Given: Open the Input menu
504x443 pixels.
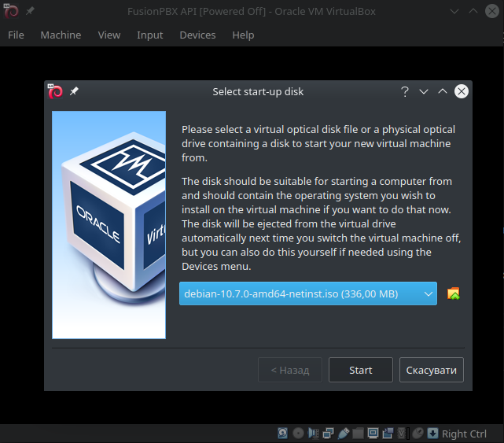Looking at the screenshot, I should pyautogui.click(x=150, y=35).
